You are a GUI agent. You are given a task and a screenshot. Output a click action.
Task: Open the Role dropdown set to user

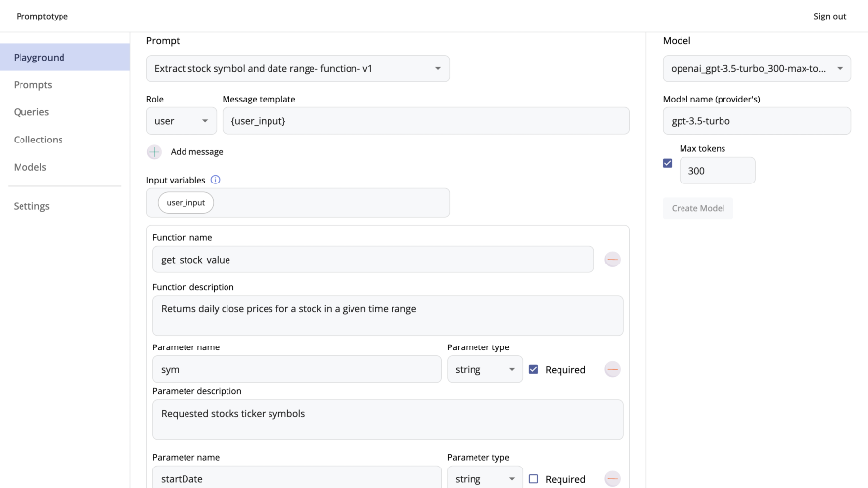click(181, 121)
